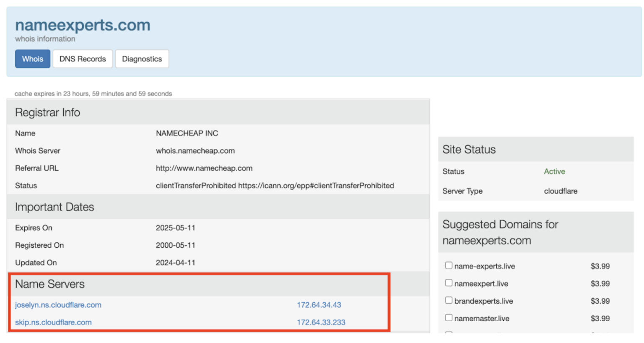Click the cloudflare server type value
This screenshot has width=644, height=343.
561,191
